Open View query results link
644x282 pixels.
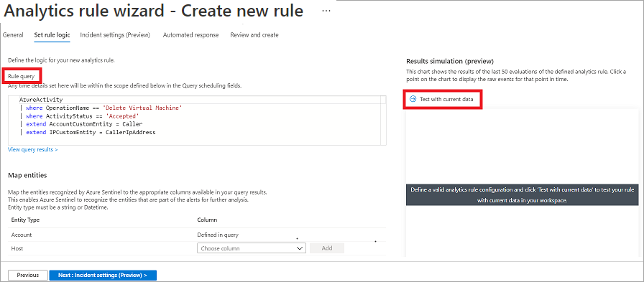click(33, 149)
